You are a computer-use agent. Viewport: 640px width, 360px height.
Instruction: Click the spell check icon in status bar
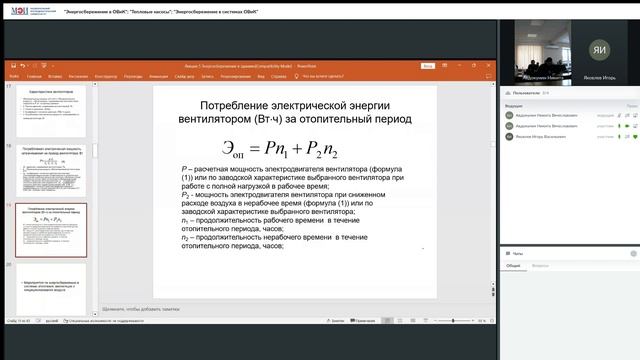coord(38,321)
